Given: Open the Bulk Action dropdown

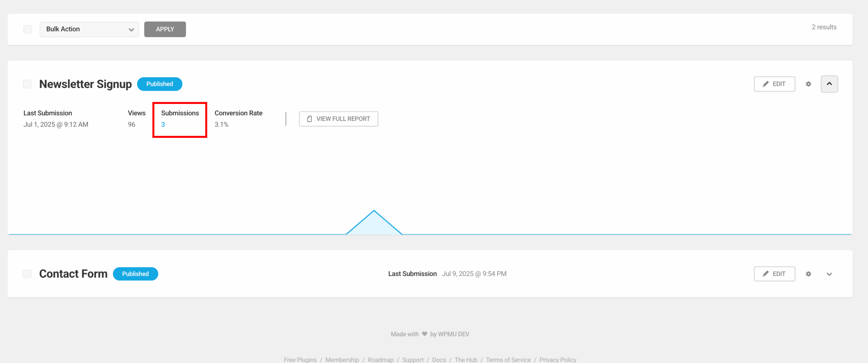Looking at the screenshot, I should point(89,29).
